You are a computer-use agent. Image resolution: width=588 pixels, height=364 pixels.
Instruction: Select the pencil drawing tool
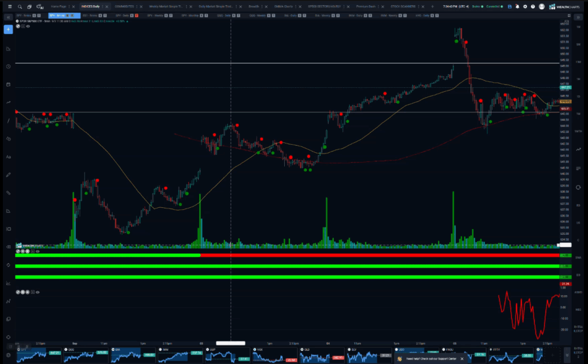coord(9,175)
